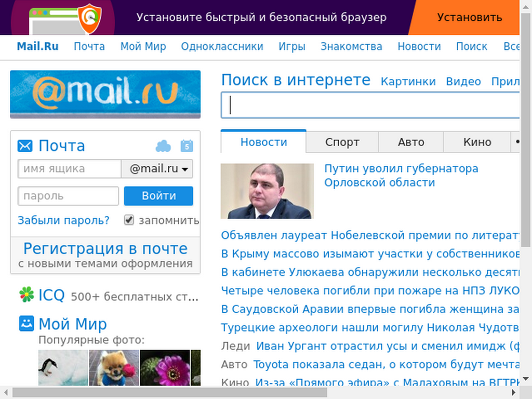Click the Мой Мир heading link
532x399 pixels.
pos(73,324)
